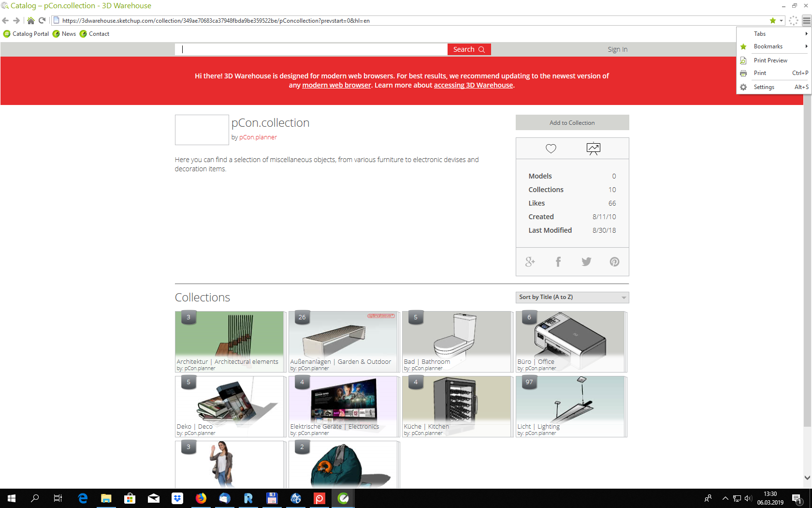Share collection on Twitter
Image resolution: width=812 pixels, height=508 pixels.
pyautogui.click(x=586, y=262)
